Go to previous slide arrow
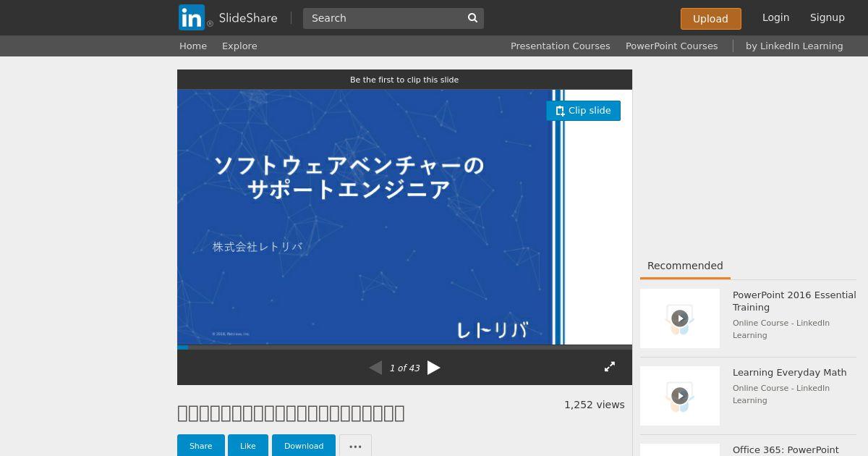 375,368
